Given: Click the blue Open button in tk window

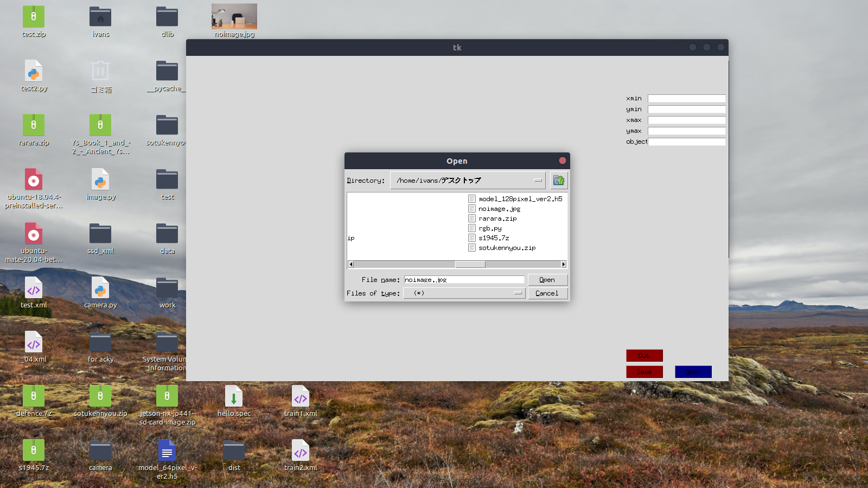Looking at the screenshot, I should 693,372.
